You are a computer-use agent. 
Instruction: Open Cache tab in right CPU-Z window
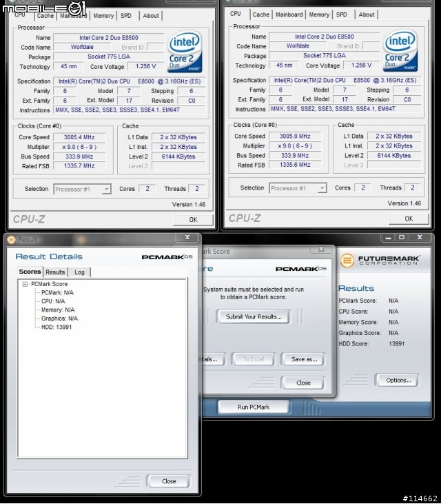[x=260, y=14]
